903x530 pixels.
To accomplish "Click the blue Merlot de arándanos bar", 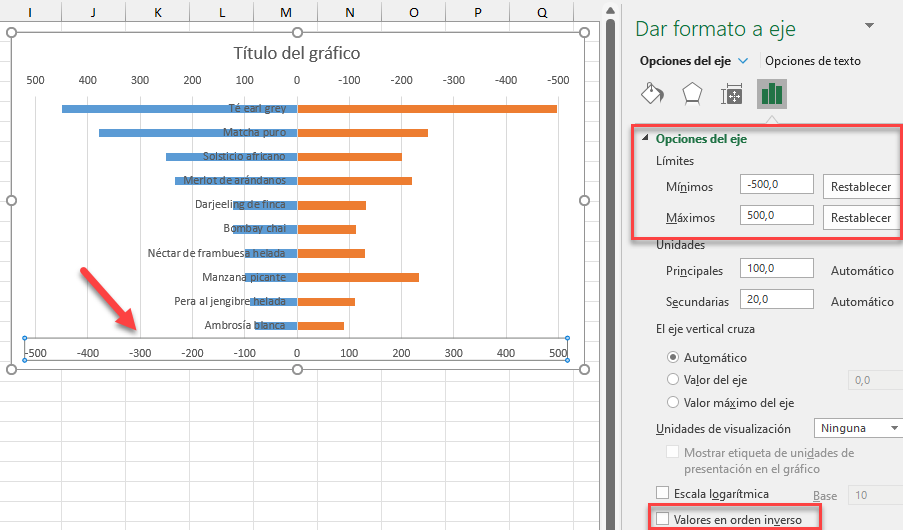I will [236, 181].
